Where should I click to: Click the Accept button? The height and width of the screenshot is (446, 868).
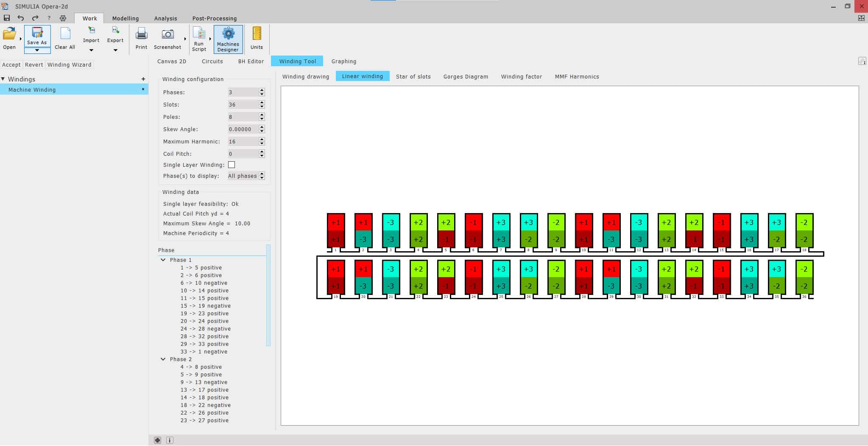[x=11, y=65]
